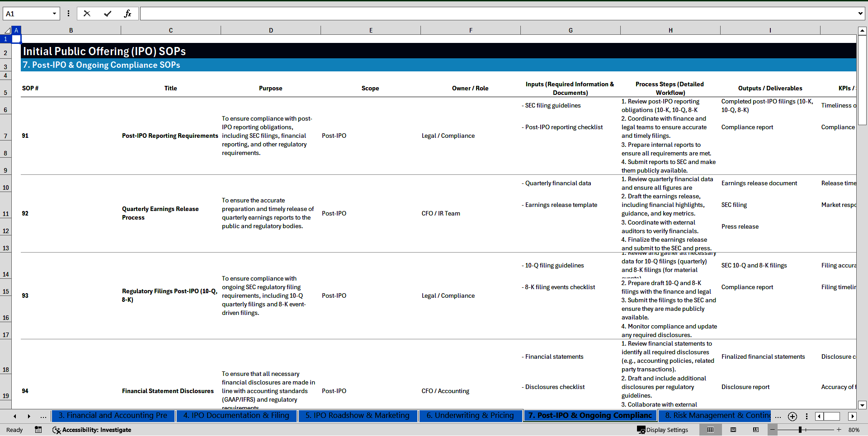
Task: Click the Cancel entry X icon
Action: coord(87,14)
